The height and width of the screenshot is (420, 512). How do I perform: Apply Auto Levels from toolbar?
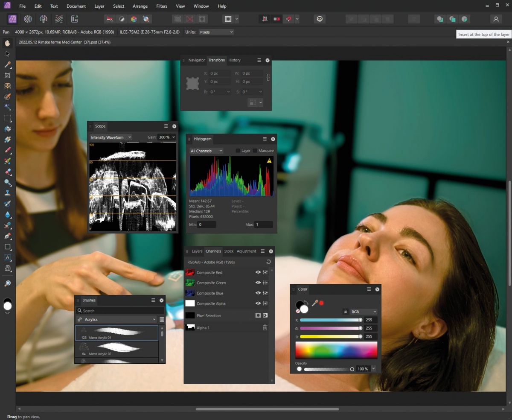coord(110,19)
